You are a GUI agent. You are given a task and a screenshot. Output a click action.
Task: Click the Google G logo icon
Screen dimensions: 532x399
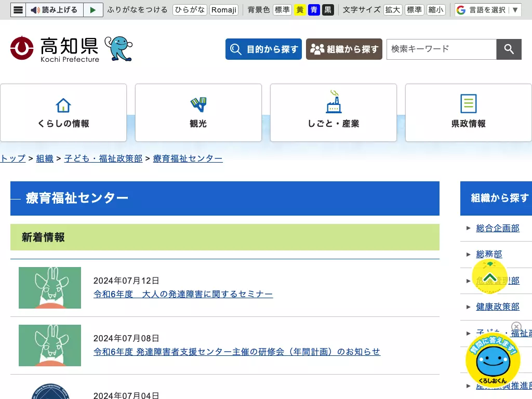point(461,10)
